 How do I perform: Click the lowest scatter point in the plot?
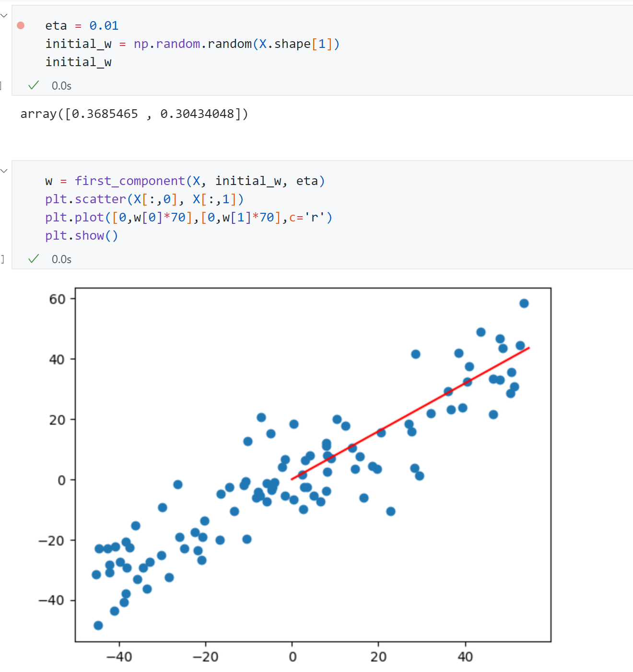[x=98, y=626]
